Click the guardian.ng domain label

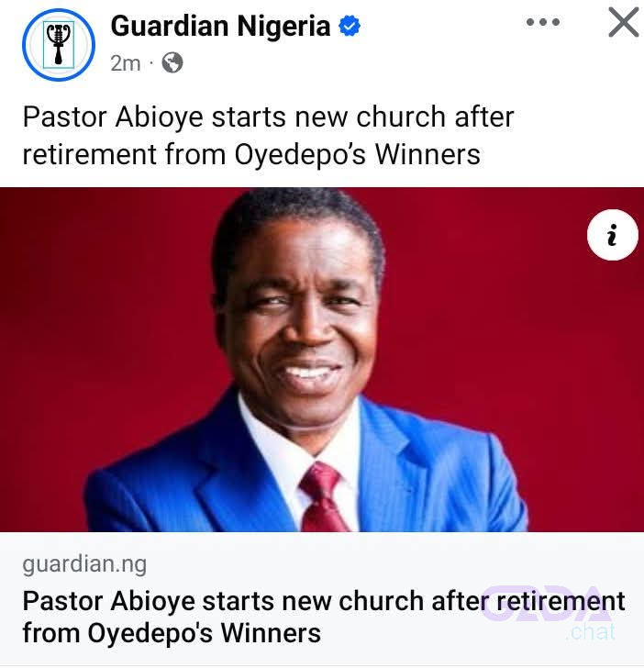pyautogui.click(x=84, y=564)
